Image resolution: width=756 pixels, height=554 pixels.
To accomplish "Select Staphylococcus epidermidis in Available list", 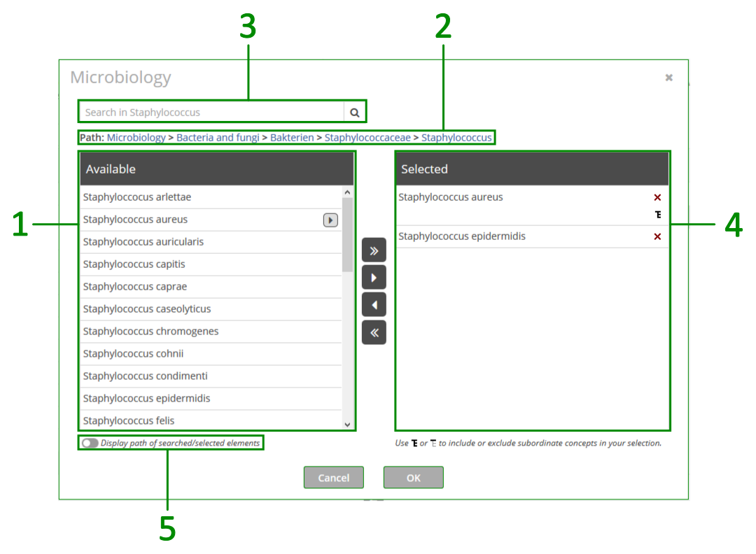I will [x=211, y=399].
